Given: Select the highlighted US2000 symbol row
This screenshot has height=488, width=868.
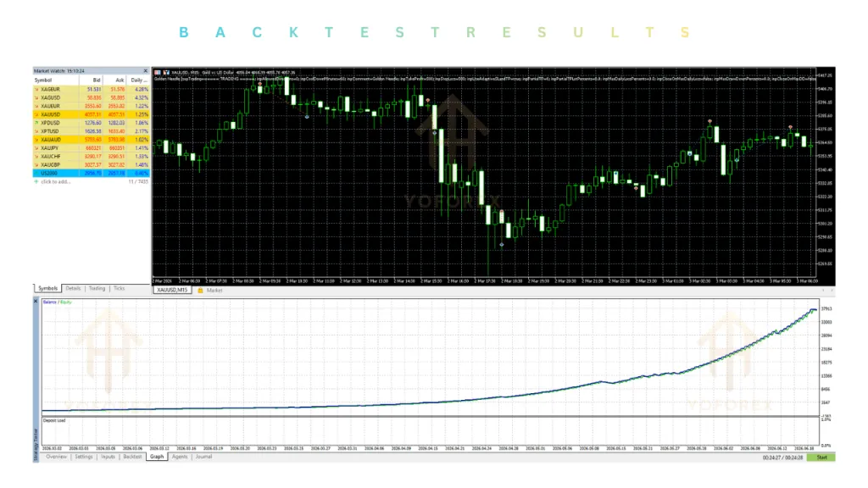Looking at the screenshot, I should click(92, 173).
